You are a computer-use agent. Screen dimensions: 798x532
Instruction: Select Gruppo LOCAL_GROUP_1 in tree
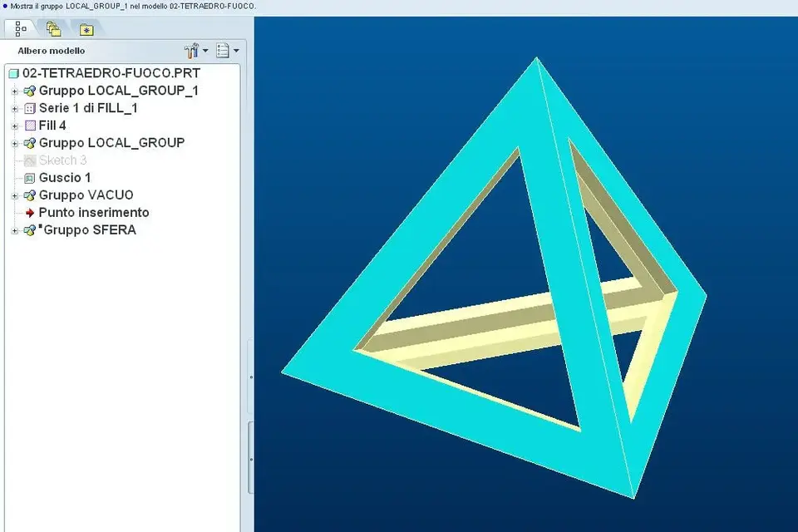pos(119,91)
